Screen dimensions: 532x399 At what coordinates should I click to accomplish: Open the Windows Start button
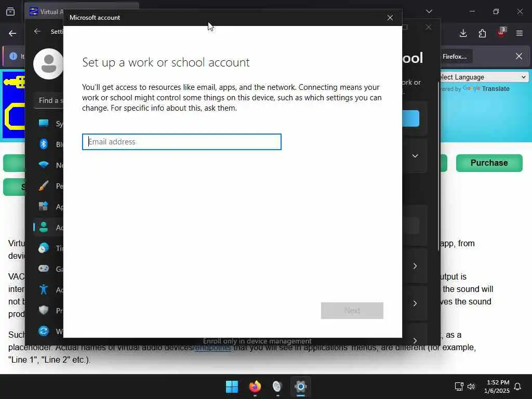(x=232, y=387)
